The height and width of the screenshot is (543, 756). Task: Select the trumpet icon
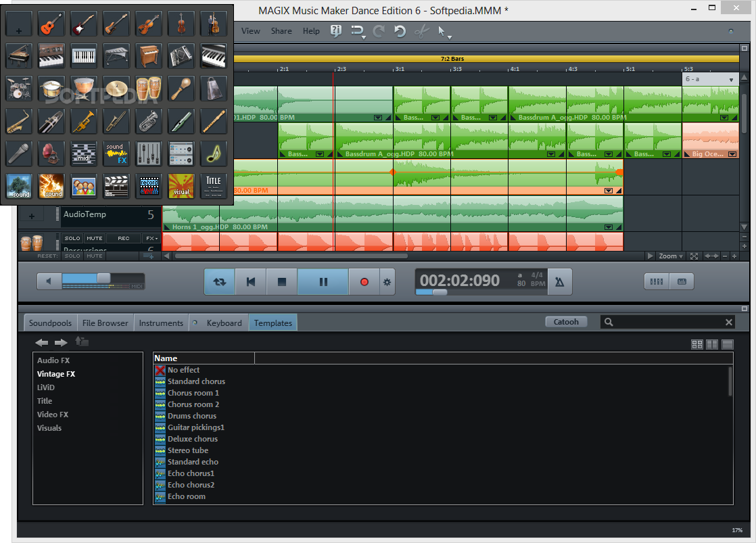pyautogui.click(x=84, y=121)
